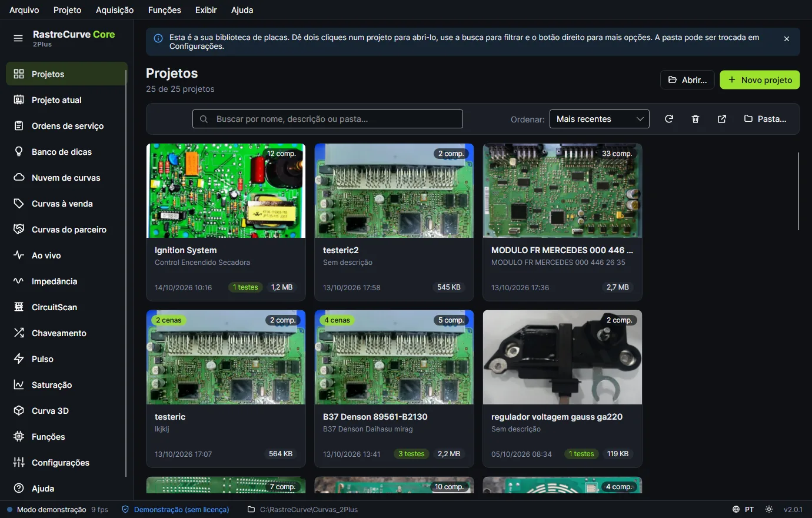The width and height of the screenshot is (812, 518).
Task: Toggle the sidebar hamburger menu
Action: pyautogui.click(x=18, y=39)
